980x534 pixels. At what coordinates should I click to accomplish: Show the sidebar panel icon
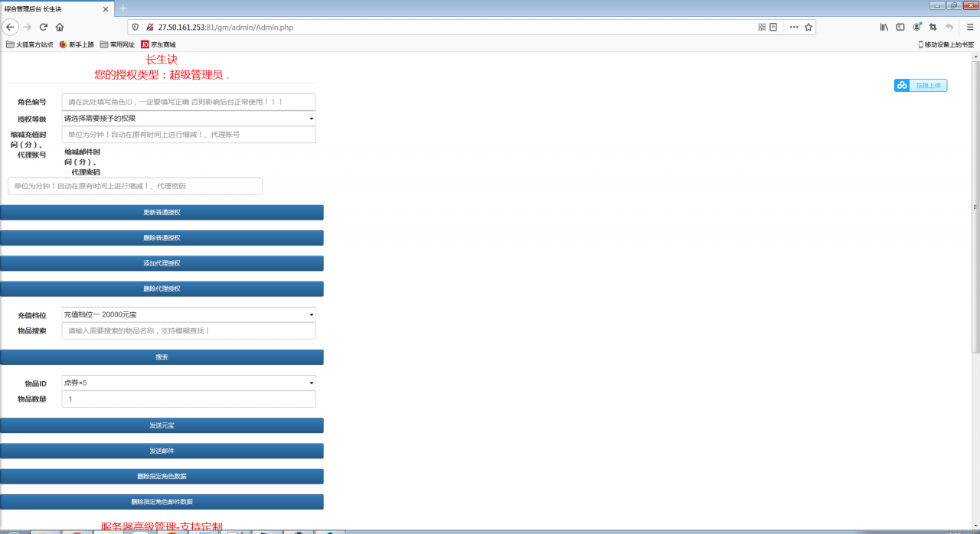900,27
